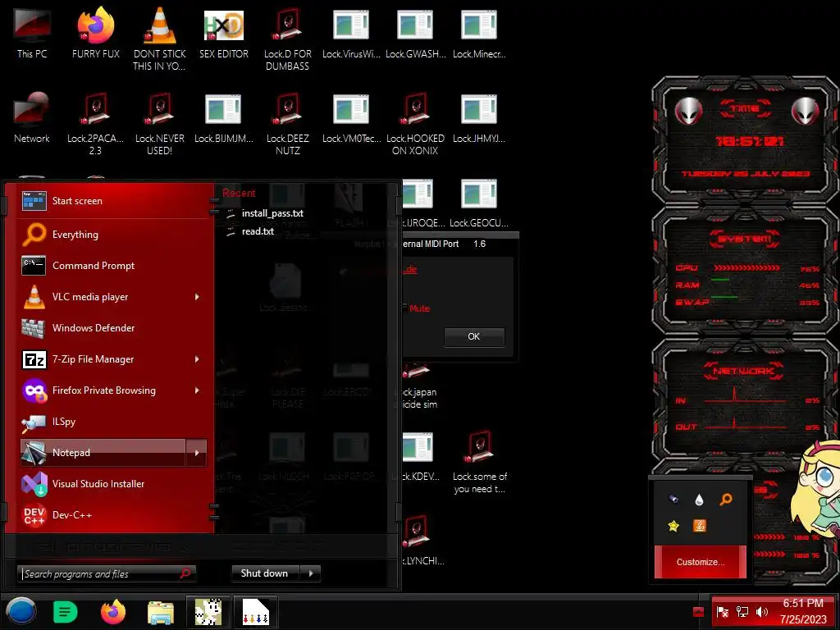The image size is (840, 630).
Task: Focus the Search programs and files box
Action: [x=106, y=573]
